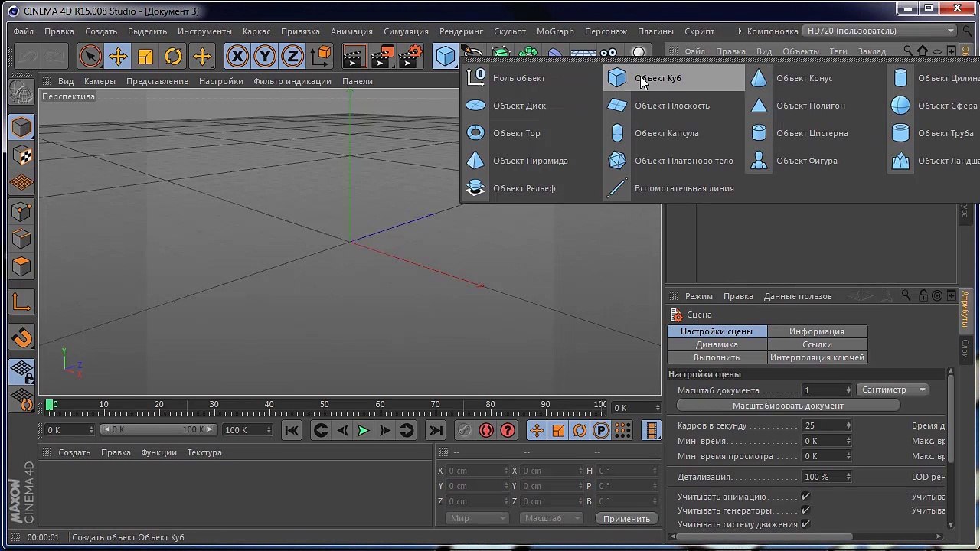Enable texture mode checkerboard cube icon
The image size is (980, 551).
(x=21, y=155)
